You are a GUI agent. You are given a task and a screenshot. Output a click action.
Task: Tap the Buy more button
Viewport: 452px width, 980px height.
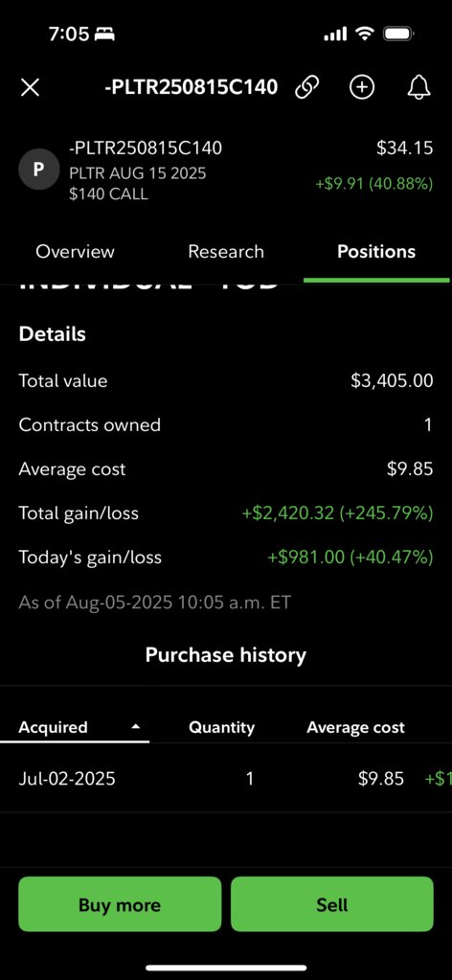click(120, 904)
